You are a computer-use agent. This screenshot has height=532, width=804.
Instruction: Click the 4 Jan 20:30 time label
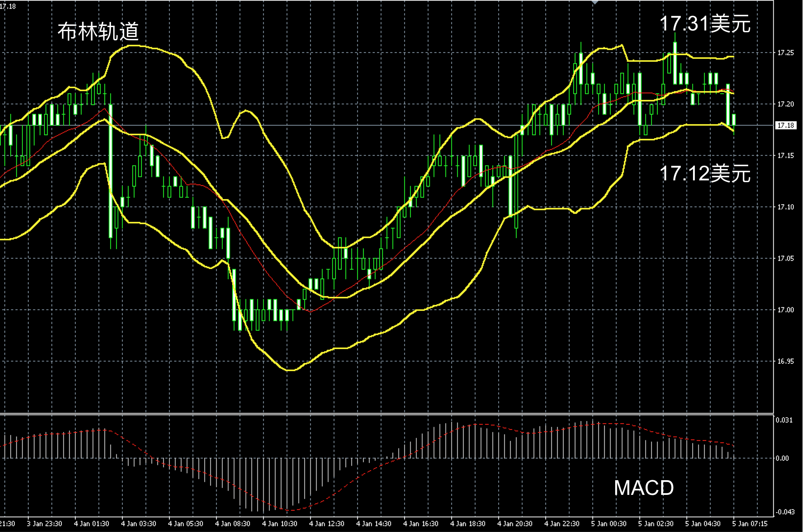coord(515,524)
